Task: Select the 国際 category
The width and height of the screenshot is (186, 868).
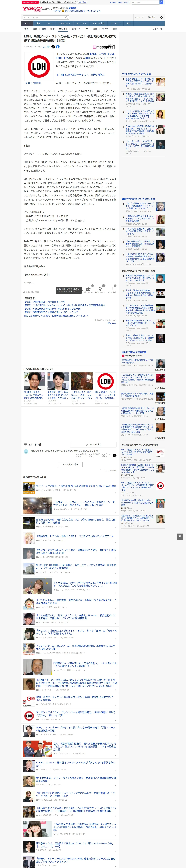Action: pyautogui.click(x=44, y=29)
